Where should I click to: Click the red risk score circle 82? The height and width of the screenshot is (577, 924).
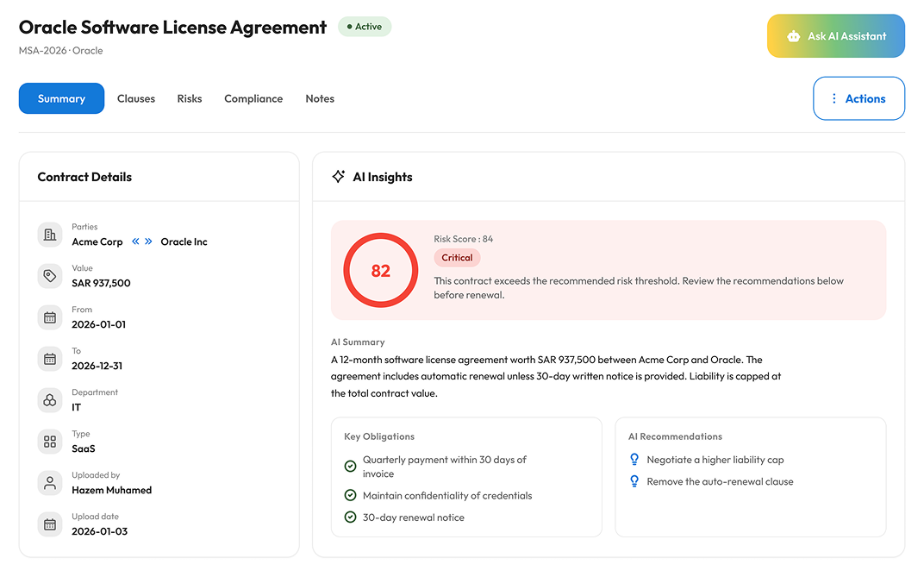(x=381, y=271)
